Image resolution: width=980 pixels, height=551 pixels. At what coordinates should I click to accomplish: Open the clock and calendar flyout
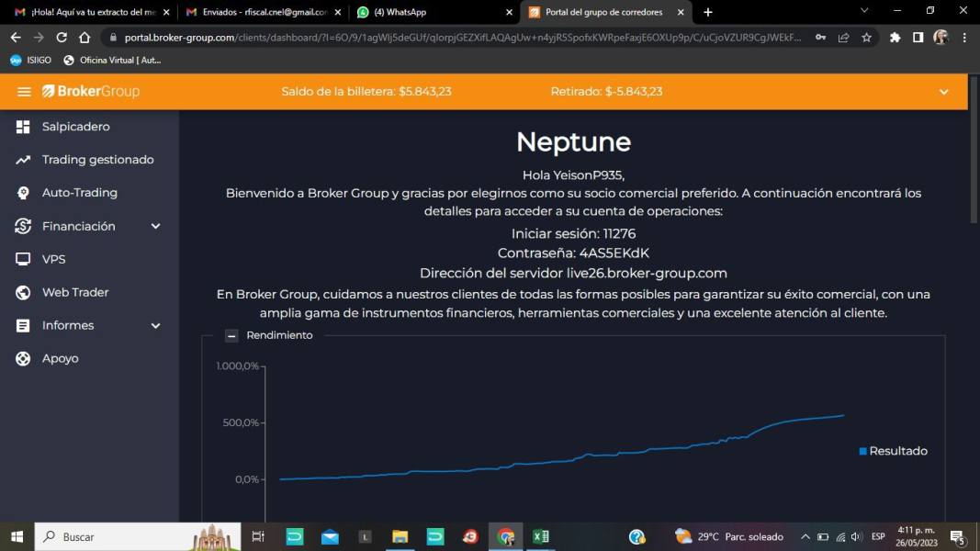917,536
